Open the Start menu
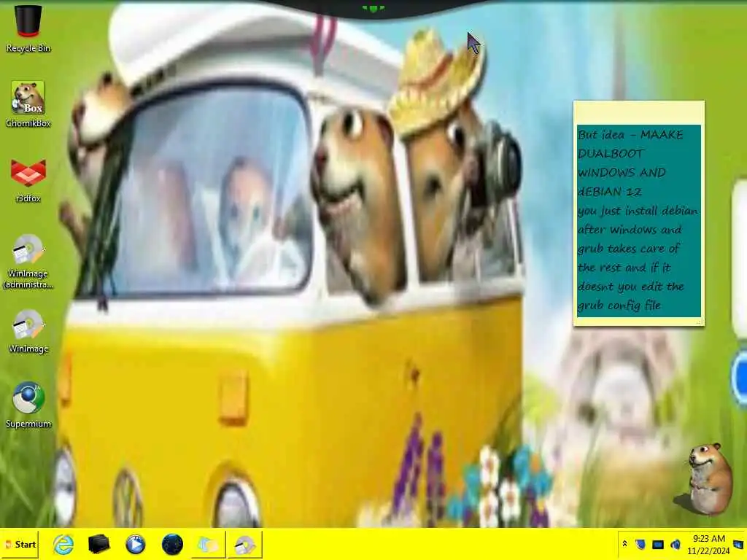747x560 pixels. pos(20,544)
